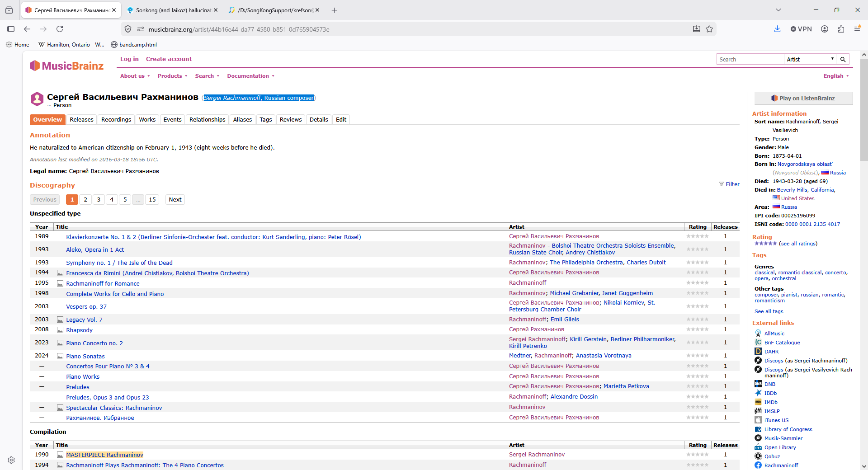
Task: Click the MusicBrainz logo
Action: (x=67, y=66)
